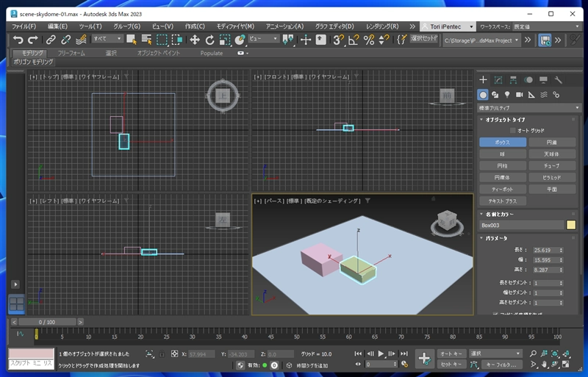Select the Move transform tool
The height and width of the screenshot is (377, 588).
(x=195, y=40)
